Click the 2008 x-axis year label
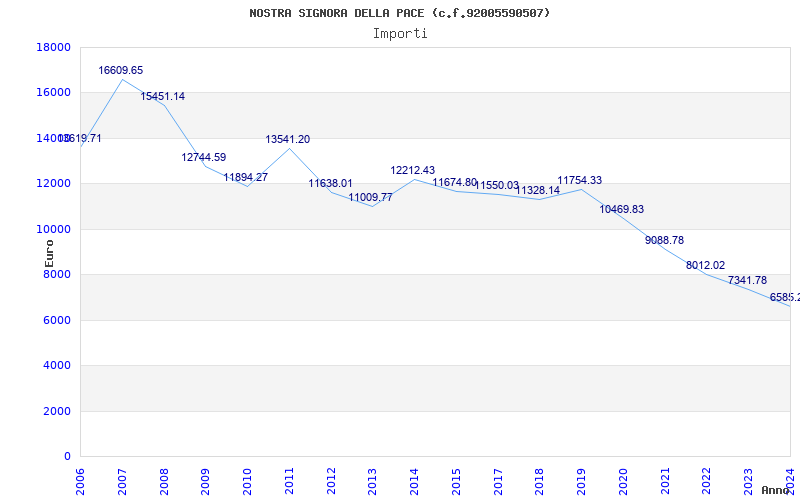The image size is (800, 500). (164, 481)
